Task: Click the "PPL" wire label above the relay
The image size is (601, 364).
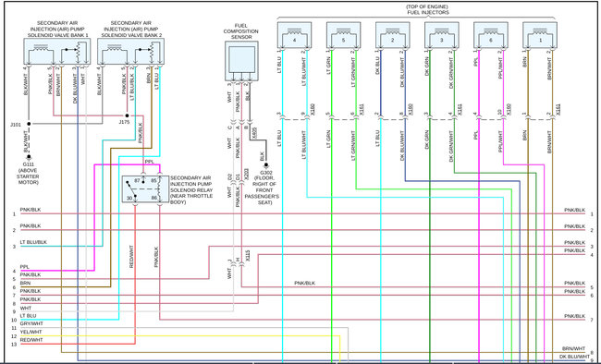Action: tap(149, 162)
